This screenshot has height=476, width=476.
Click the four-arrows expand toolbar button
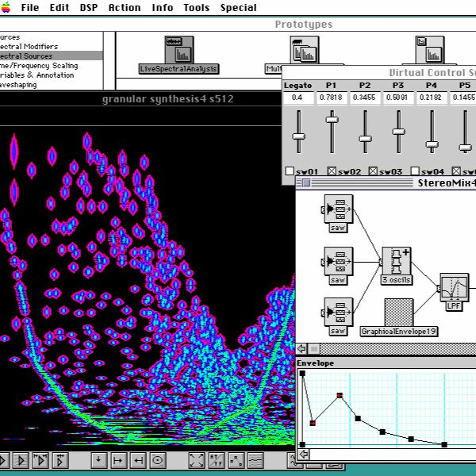pyautogui.click(x=197, y=460)
